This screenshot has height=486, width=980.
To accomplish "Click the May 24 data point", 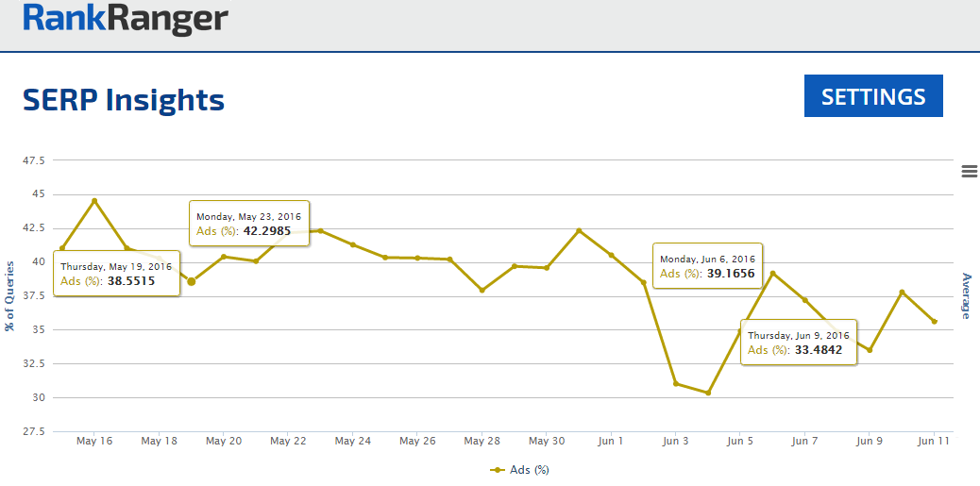I will tap(353, 244).
